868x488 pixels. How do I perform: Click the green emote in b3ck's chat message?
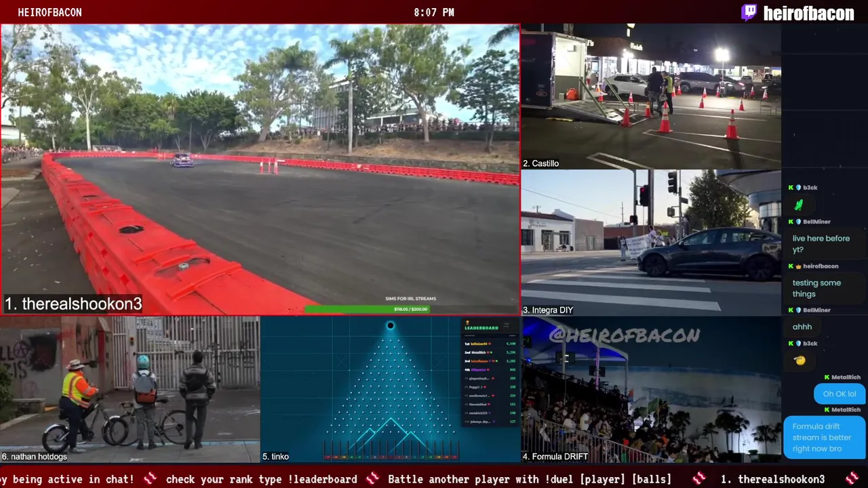[x=799, y=204]
